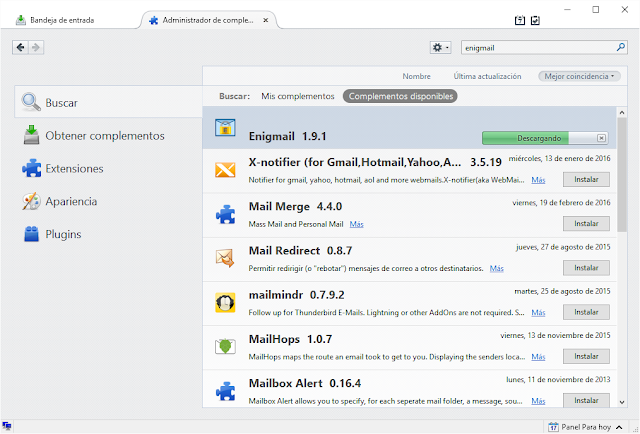Image resolution: width=640 pixels, height=434 pixels.
Task: Install MailHops add-on
Action: [586, 356]
